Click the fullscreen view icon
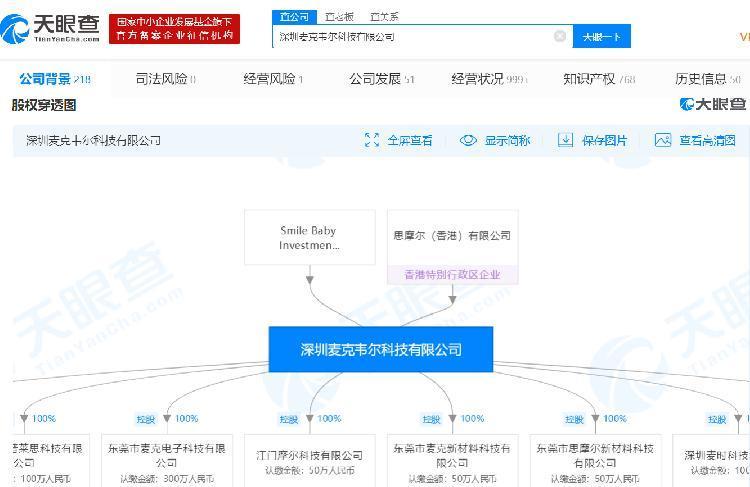Viewport: 750px width, 487px height. [372, 140]
